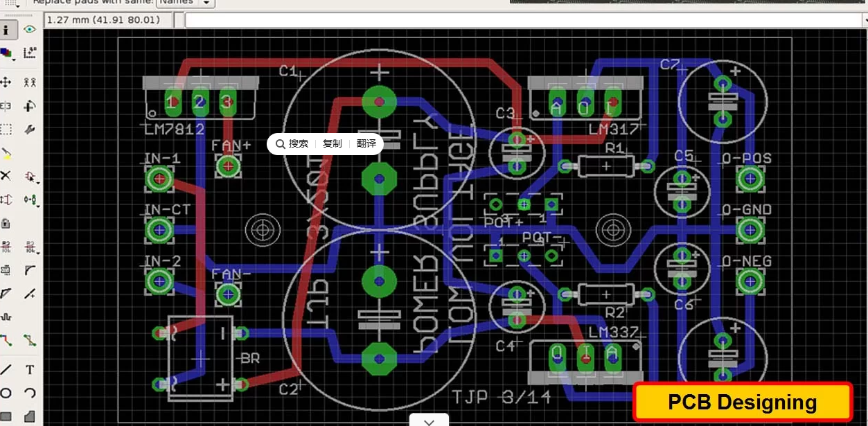Activate the Show eye tool
Viewport: 868px width, 426px height.
(x=30, y=30)
